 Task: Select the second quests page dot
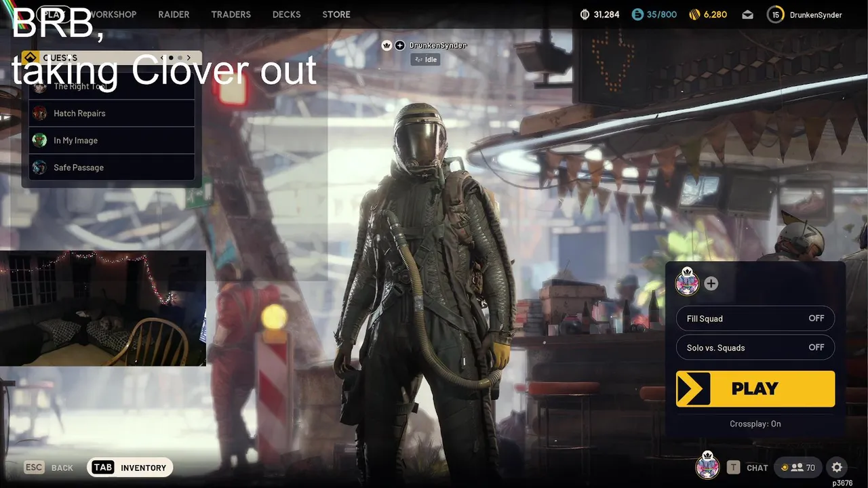coord(180,58)
